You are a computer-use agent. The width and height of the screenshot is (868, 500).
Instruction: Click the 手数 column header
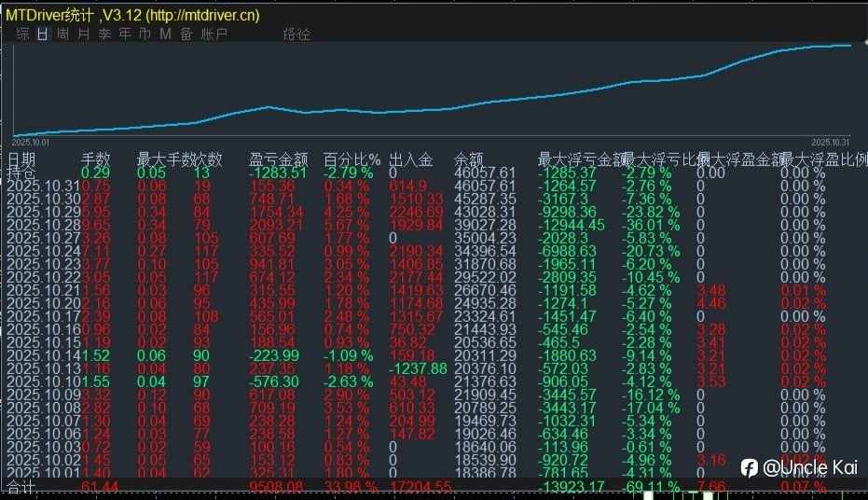pyautogui.click(x=96, y=160)
